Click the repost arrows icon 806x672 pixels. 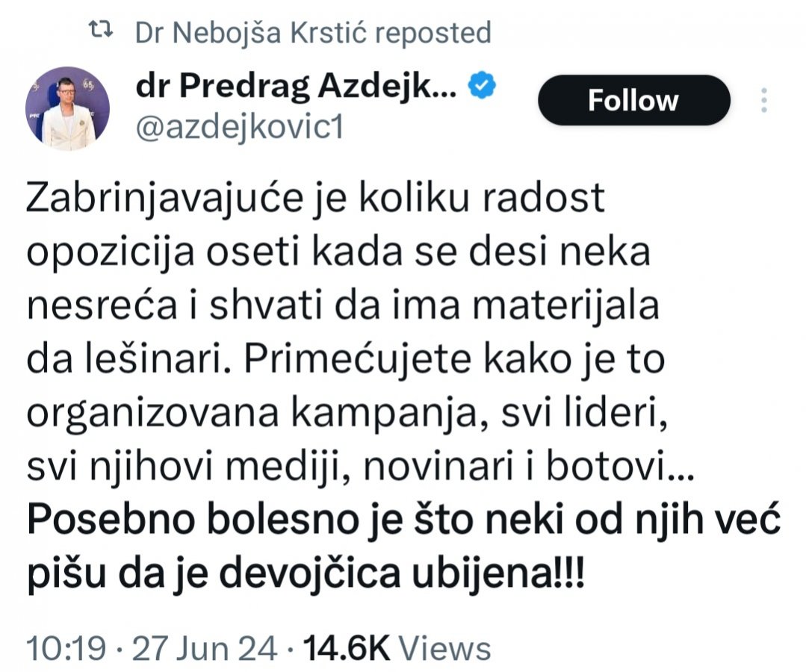pyautogui.click(x=100, y=31)
